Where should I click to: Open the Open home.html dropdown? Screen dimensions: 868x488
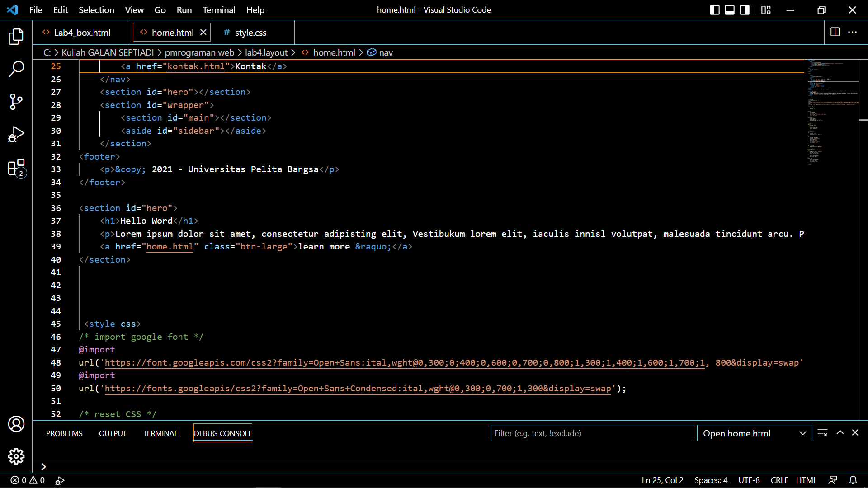click(754, 433)
